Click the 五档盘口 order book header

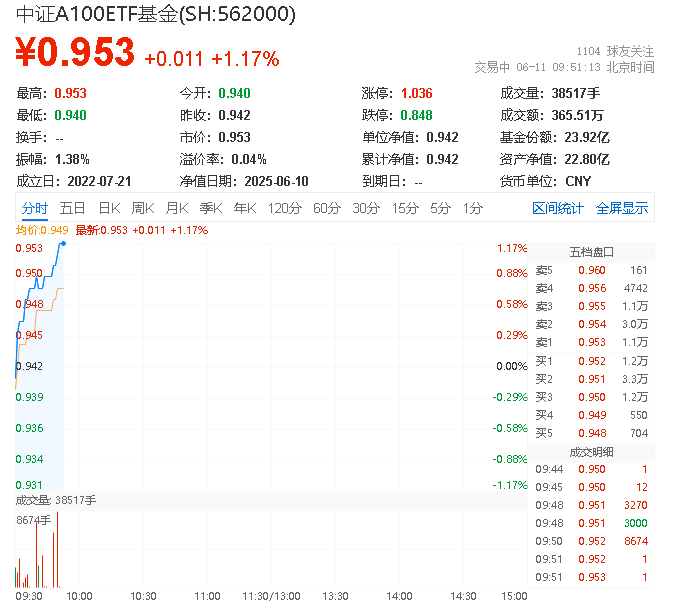591,251
